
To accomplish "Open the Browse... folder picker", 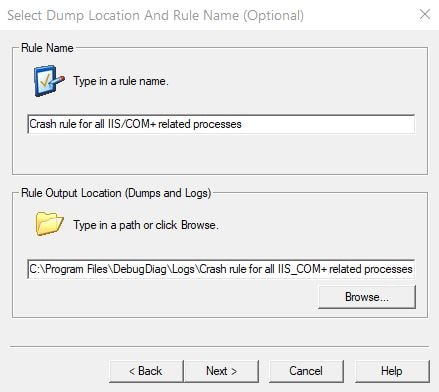I will click(x=367, y=297).
